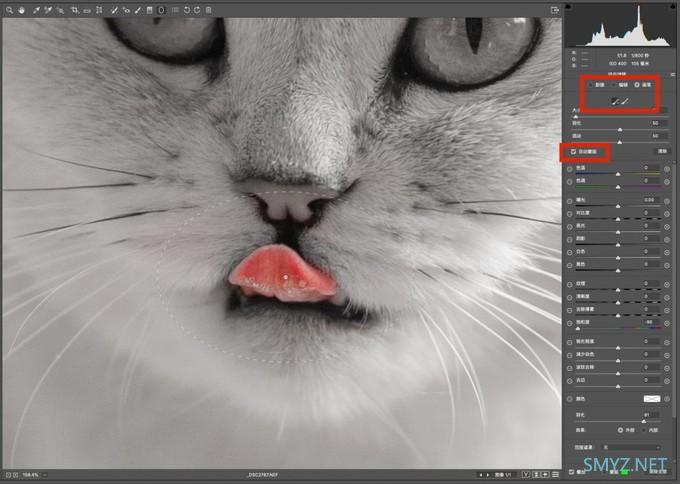
Task: Click the 清除 button
Action: [x=662, y=151]
